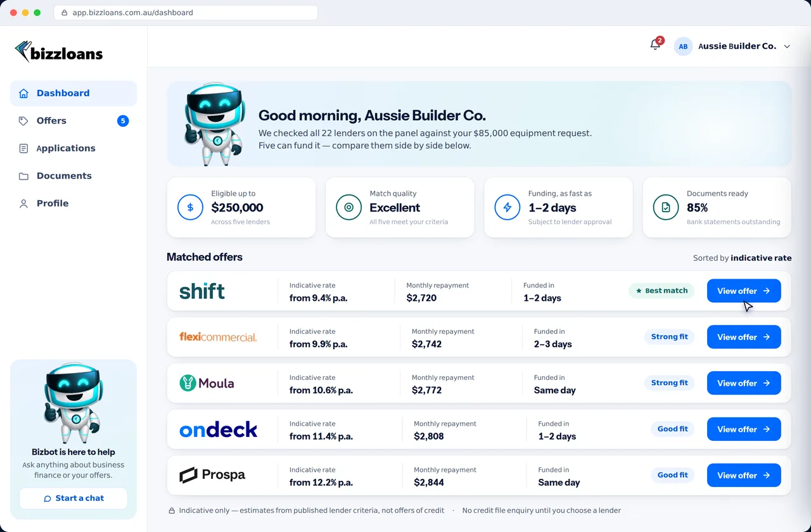Click the Best match badge on Shift
The width and height of the screenshot is (811, 532).
point(661,291)
